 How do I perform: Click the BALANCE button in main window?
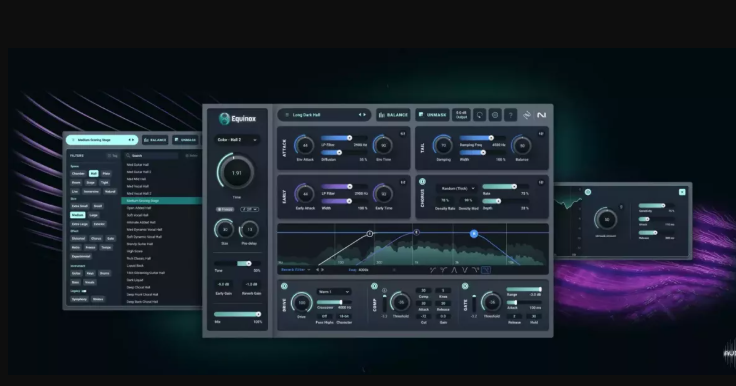click(x=393, y=115)
